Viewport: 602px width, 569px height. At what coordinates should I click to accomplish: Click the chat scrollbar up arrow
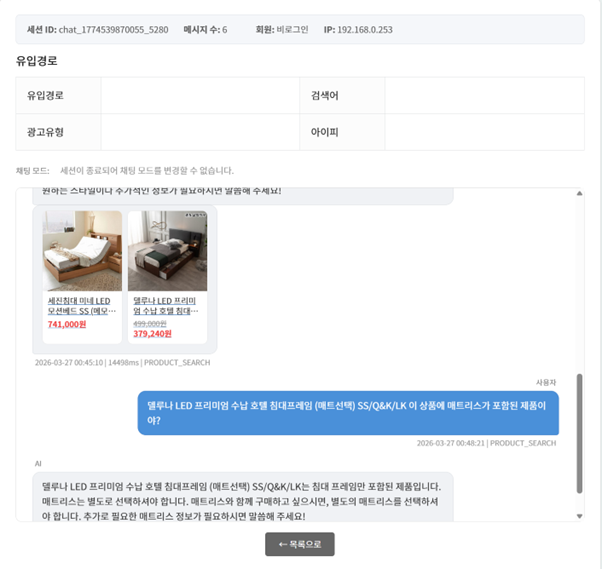pyautogui.click(x=579, y=193)
